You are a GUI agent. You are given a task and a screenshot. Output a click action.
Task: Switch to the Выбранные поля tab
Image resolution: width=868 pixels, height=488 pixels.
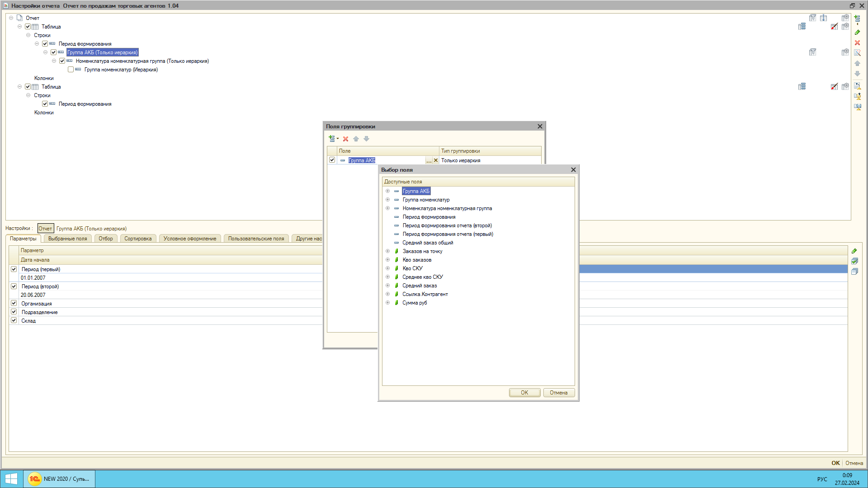point(67,239)
